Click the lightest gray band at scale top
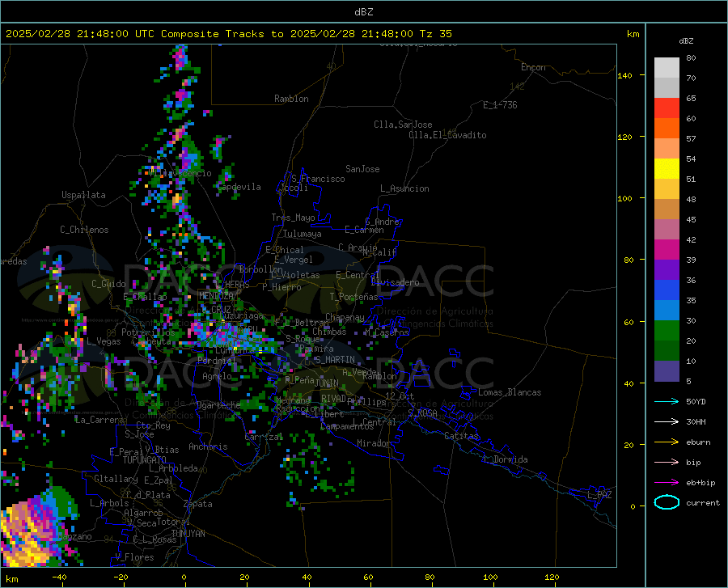This screenshot has width=728, height=588. point(667,68)
